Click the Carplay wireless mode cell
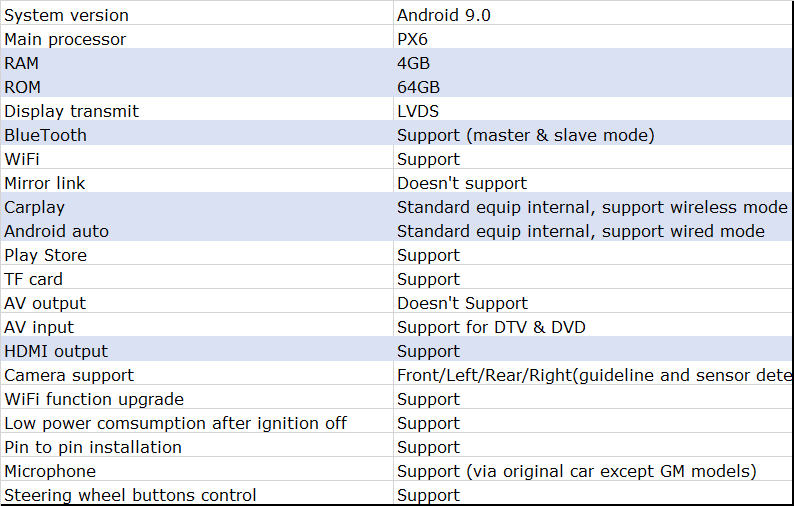 (x=592, y=207)
